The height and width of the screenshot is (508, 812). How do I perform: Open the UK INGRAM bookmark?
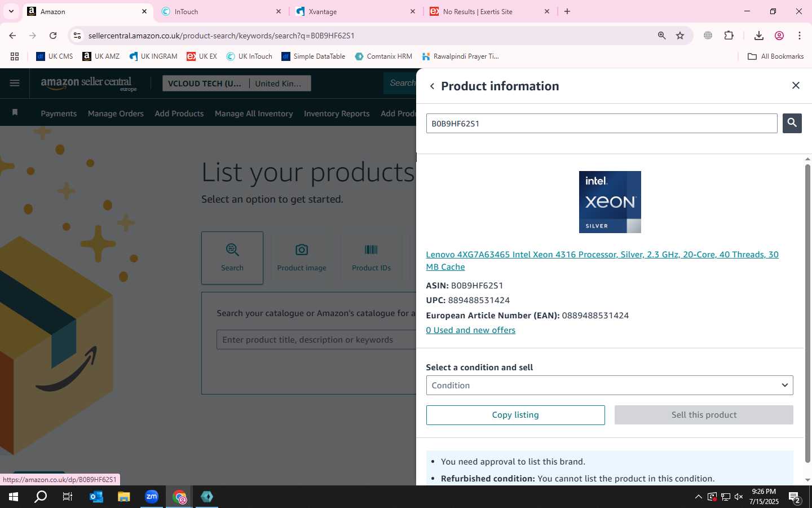153,56
